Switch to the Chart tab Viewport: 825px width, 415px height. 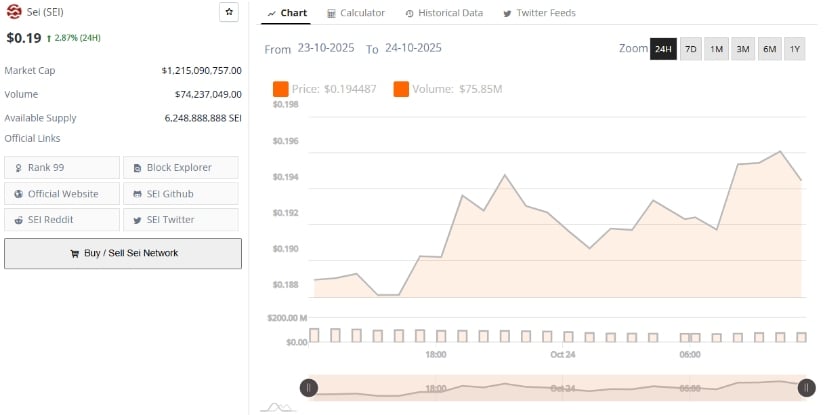pos(287,13)
